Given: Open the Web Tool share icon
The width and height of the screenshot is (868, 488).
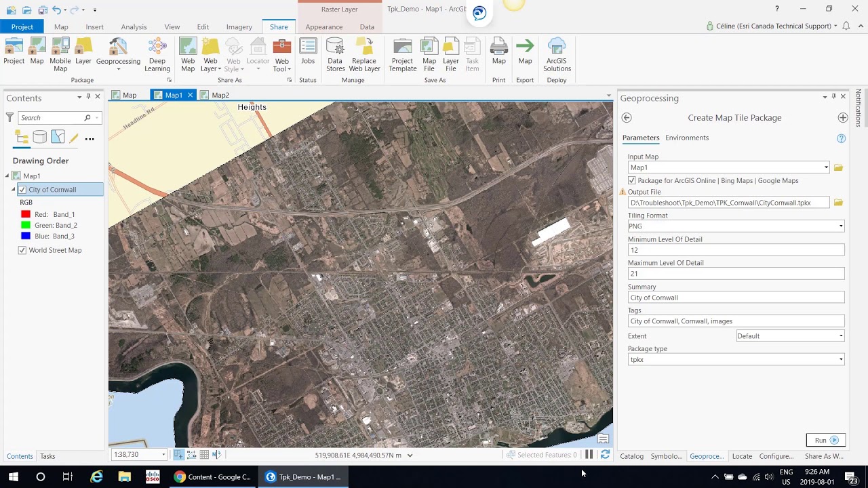Looking at the screenshot, I should coord(282,55).
